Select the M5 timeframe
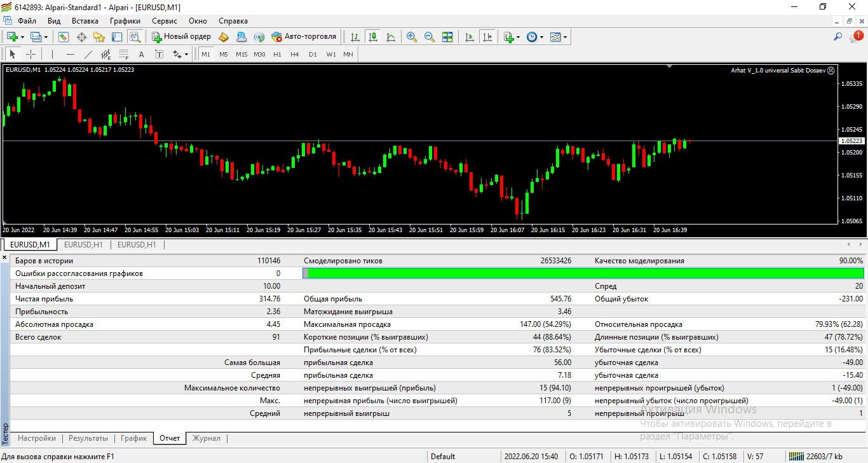Viewport: 868px width, 463px height. pyautogui.click(x=224, y=54)
